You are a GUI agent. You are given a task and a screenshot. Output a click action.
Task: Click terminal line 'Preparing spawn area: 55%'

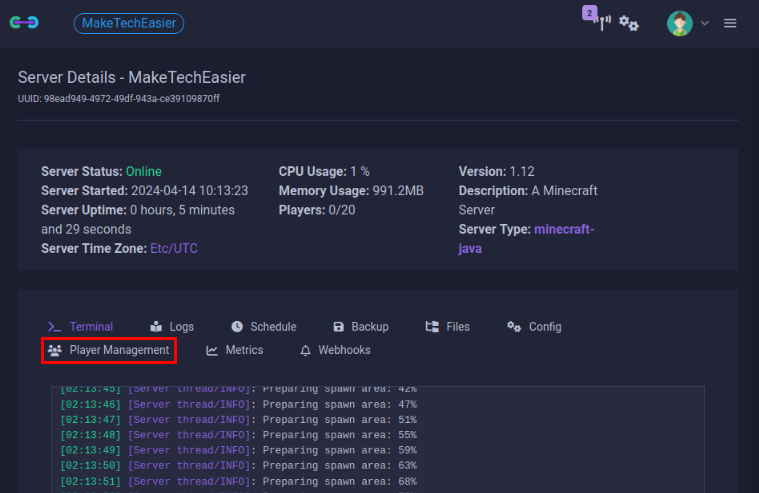239,435
